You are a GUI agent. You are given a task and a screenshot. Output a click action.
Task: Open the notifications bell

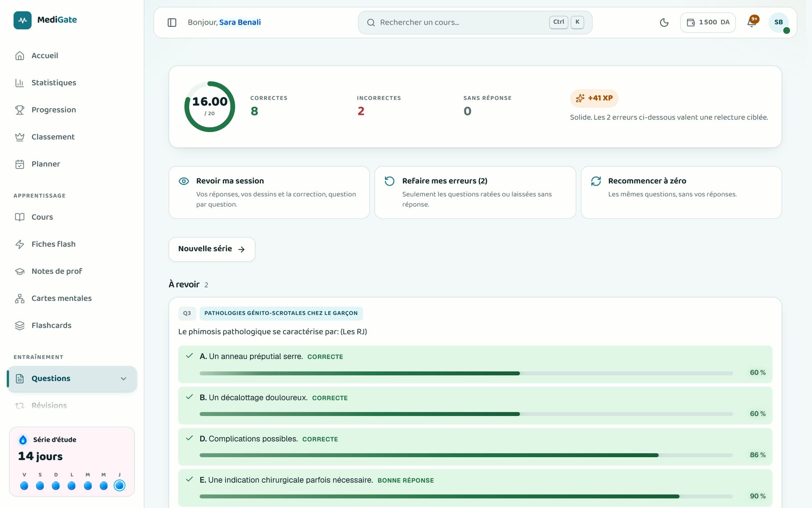point(752,22)
